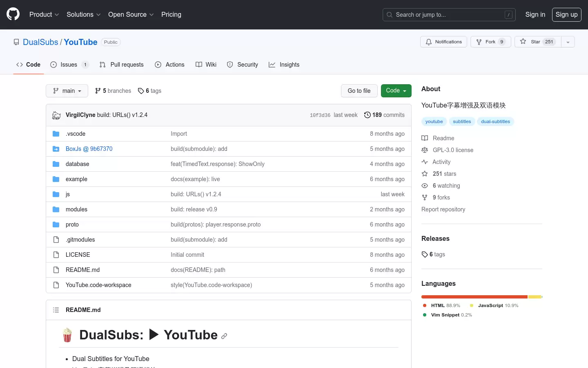Image resolution: width=588 pixels, height=368 pixels.
Task: Switch to the Issues tab
Action: [69, 65]
